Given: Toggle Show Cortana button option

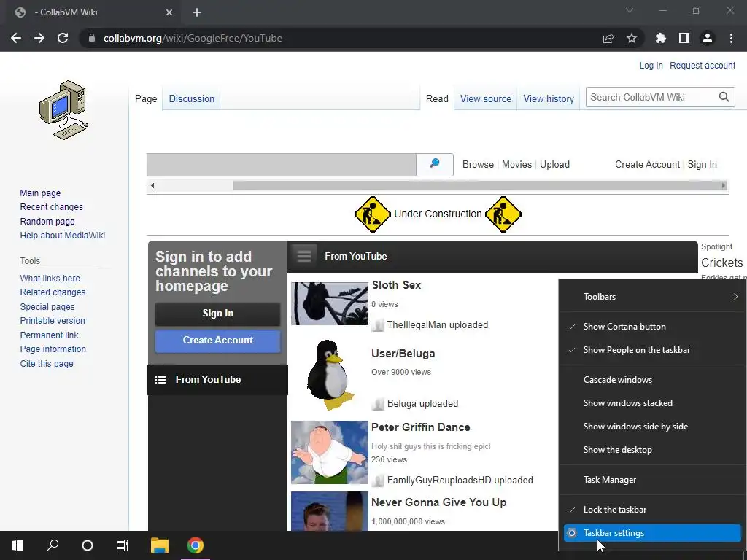Looking at the screenshot, I should click(652, 327).
